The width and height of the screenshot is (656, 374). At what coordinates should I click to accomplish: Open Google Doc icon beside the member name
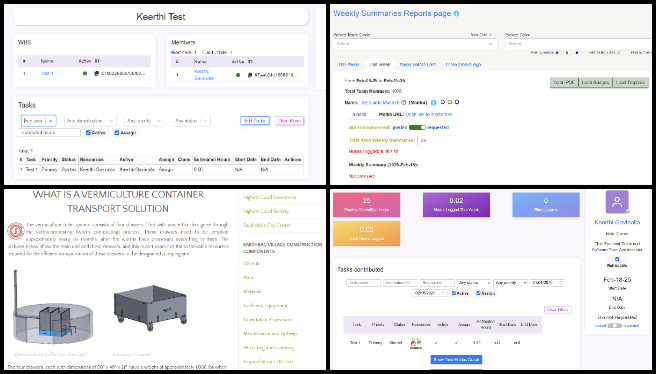(404, 102)
